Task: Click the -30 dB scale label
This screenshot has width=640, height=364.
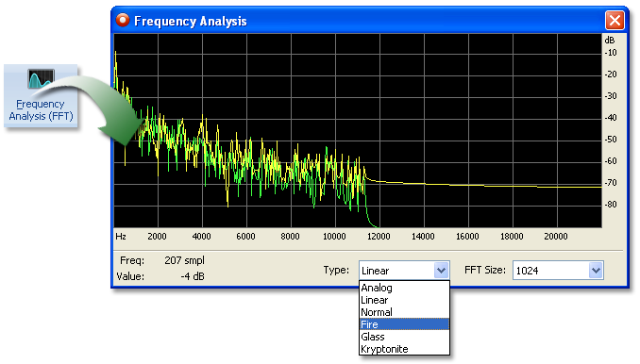Action: (611, 96)
